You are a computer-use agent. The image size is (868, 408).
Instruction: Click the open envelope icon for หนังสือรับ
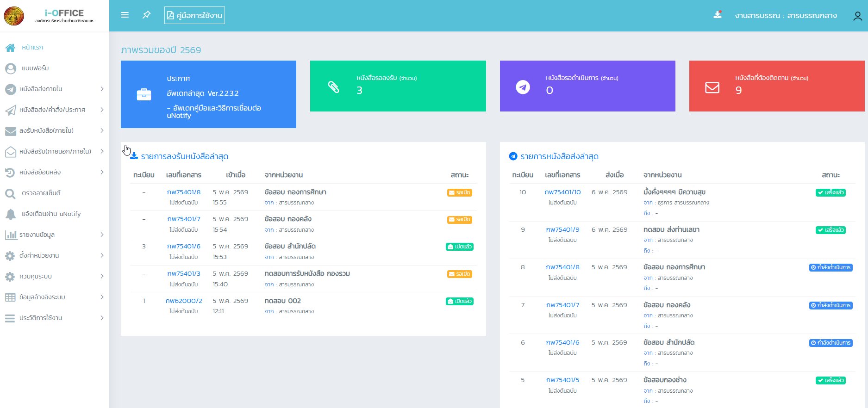tap(10, 152)
